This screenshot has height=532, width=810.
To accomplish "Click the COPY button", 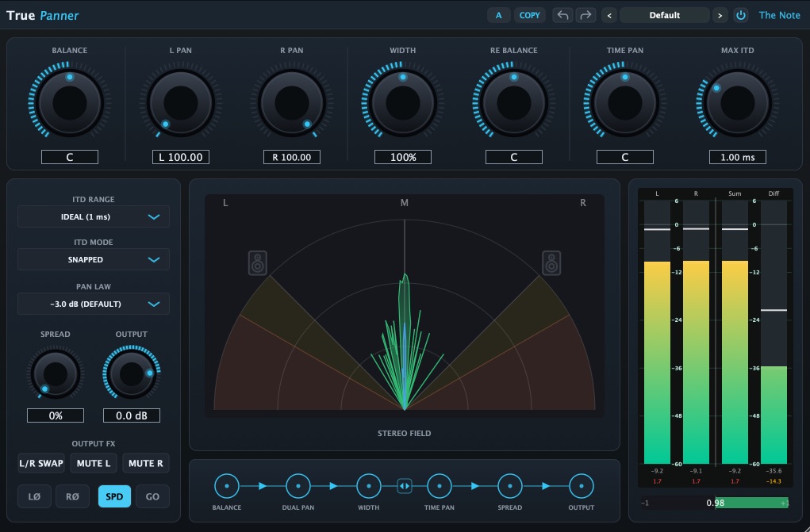I will 529,15.
